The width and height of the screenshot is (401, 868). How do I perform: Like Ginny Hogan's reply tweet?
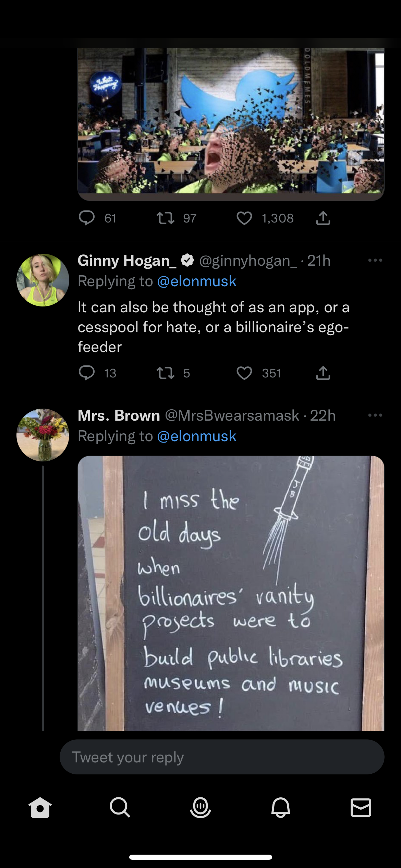pyautogui.click(x=244, y=373)
